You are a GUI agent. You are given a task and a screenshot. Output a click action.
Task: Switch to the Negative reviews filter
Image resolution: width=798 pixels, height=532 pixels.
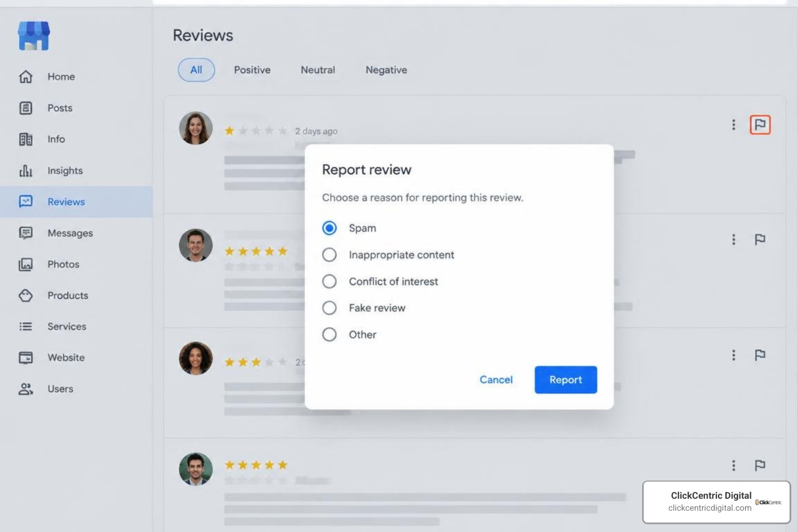click(386, 70)
